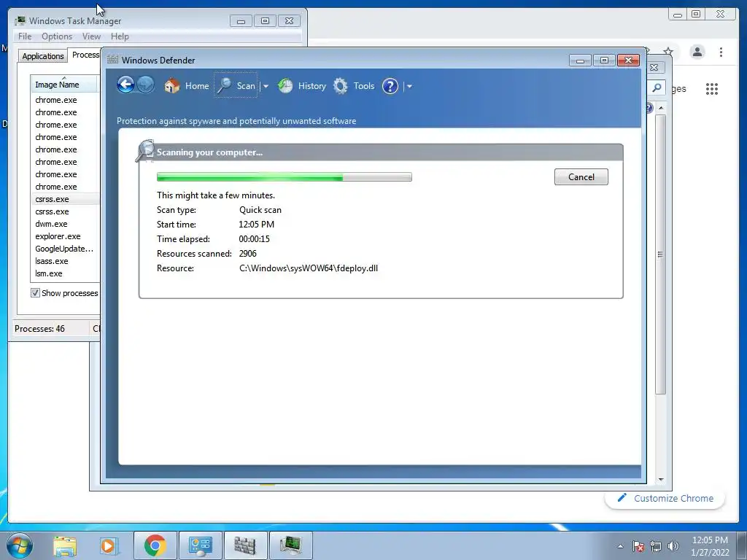The image size is (747, 560).
Task: Open the Help menu in Task Manager
Action: (120, 36)
